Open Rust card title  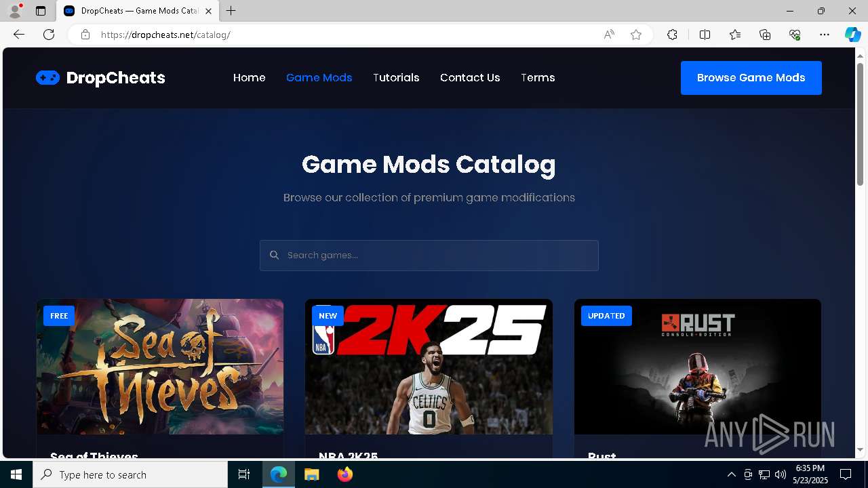602,457
